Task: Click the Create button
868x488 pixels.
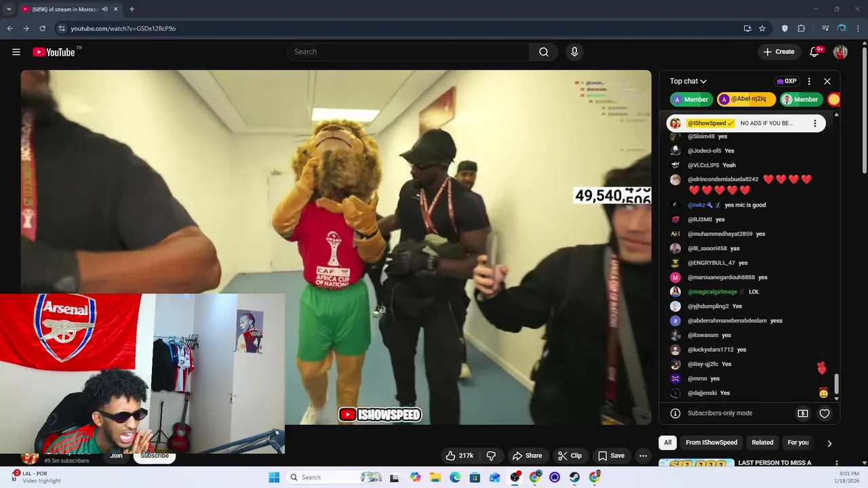Action: coord(778,52)
